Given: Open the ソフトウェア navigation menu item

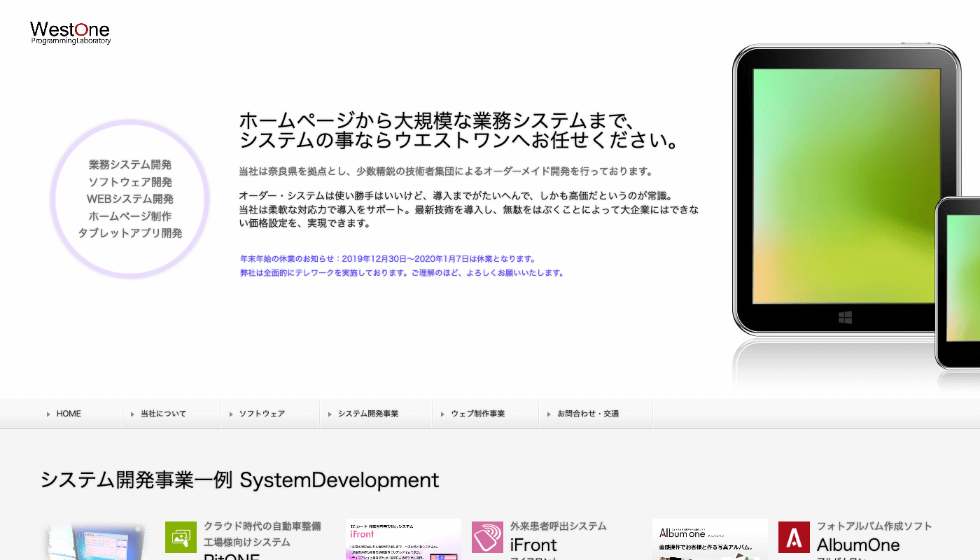Looking at the screenshot, I should (x=262, y=414).
